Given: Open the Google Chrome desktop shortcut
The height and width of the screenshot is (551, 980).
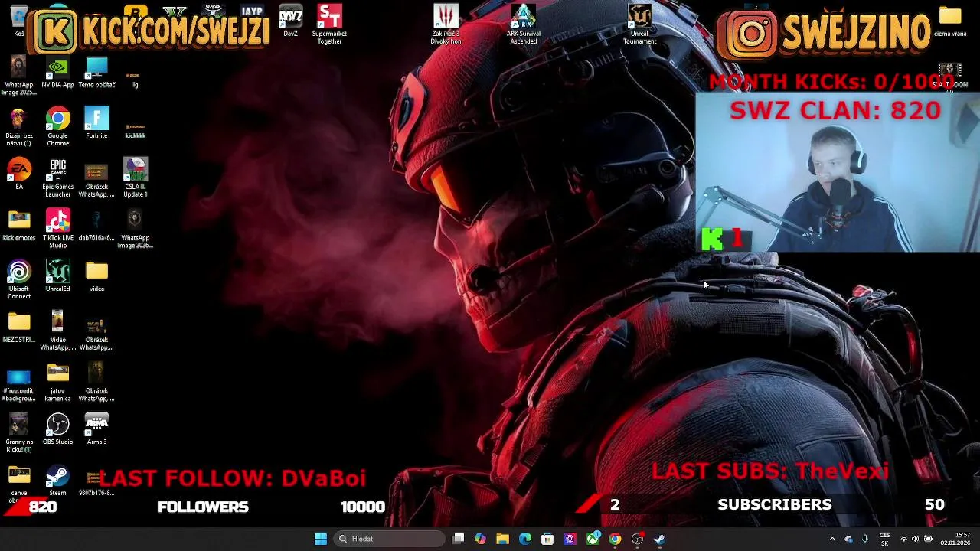Looking at the screenshot, I should click(x=57, y=126).
